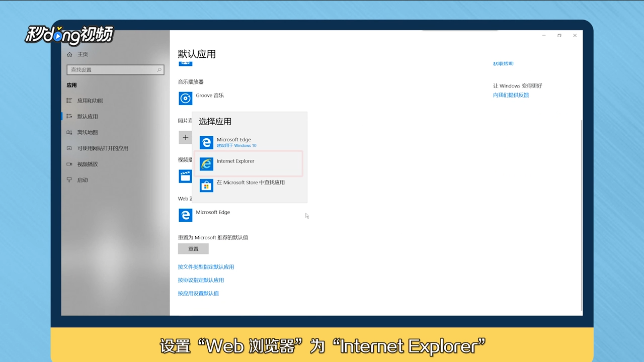Viewport: 644px width, 362px height.
Task: Open 按文件类型指定默认应用 link
Action: [206, 267]
